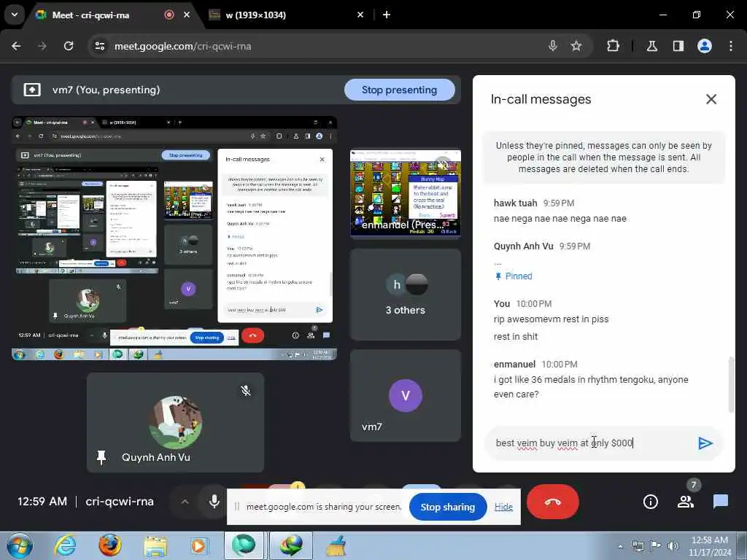Open Windows Explorer folder on taskbar
This screenshot has width=747, height=560.
(155, 545)
